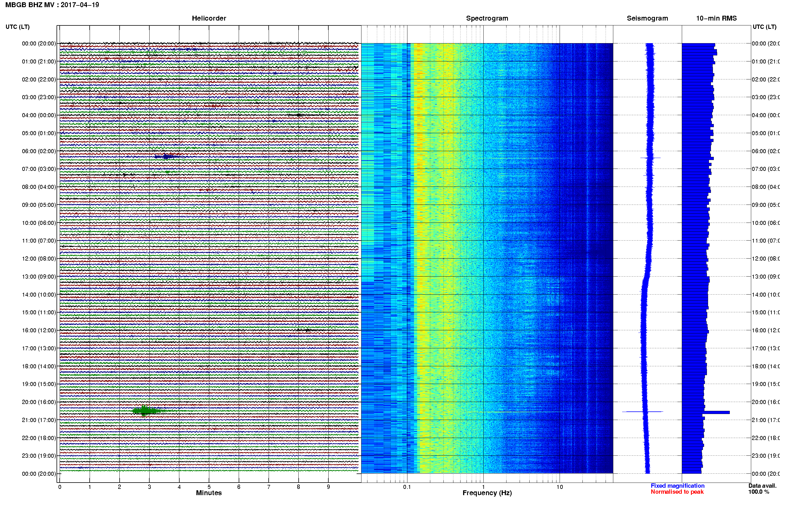812x508 pixels.
Task: Click the right 'UTC (LT)' axis label
Action: click(764, 27)
